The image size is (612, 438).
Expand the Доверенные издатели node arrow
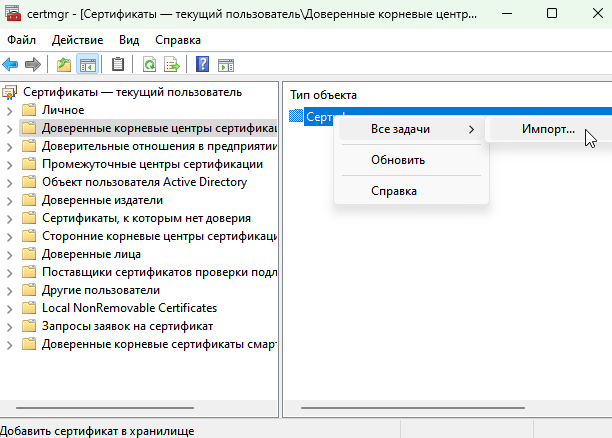click(9, 200)
